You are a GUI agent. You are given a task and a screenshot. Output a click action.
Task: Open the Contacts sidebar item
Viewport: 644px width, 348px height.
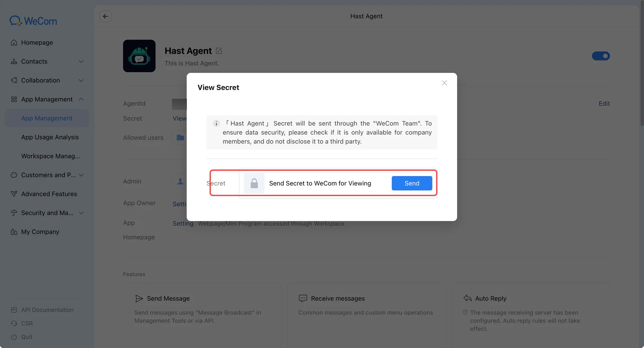pos(47,61)
